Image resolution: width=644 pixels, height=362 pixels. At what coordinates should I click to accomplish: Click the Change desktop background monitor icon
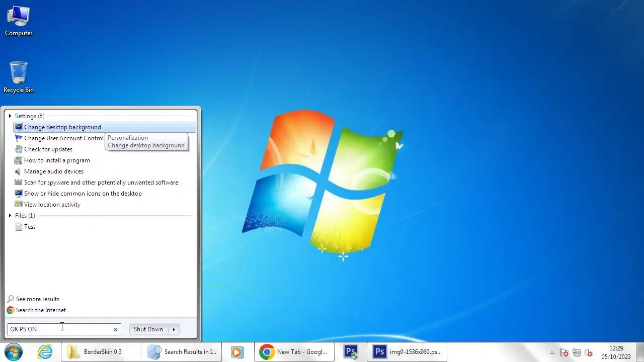(19, 127)
